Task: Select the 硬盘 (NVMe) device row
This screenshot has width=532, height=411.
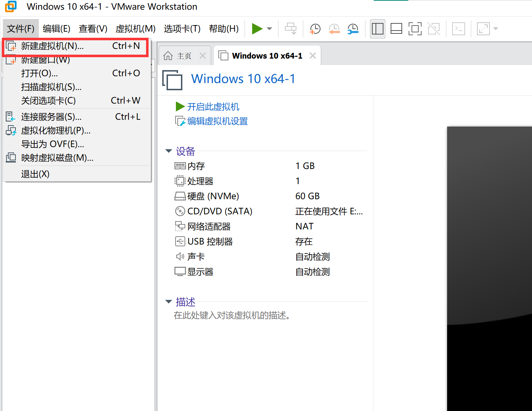Action: point(270,196)
